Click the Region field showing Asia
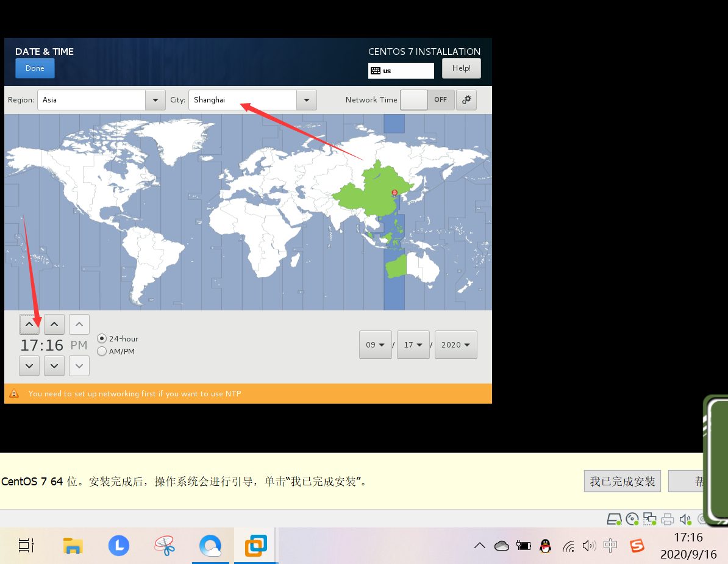Image resolution: width=728 pixels, height=564 pixels. (91, 100)
